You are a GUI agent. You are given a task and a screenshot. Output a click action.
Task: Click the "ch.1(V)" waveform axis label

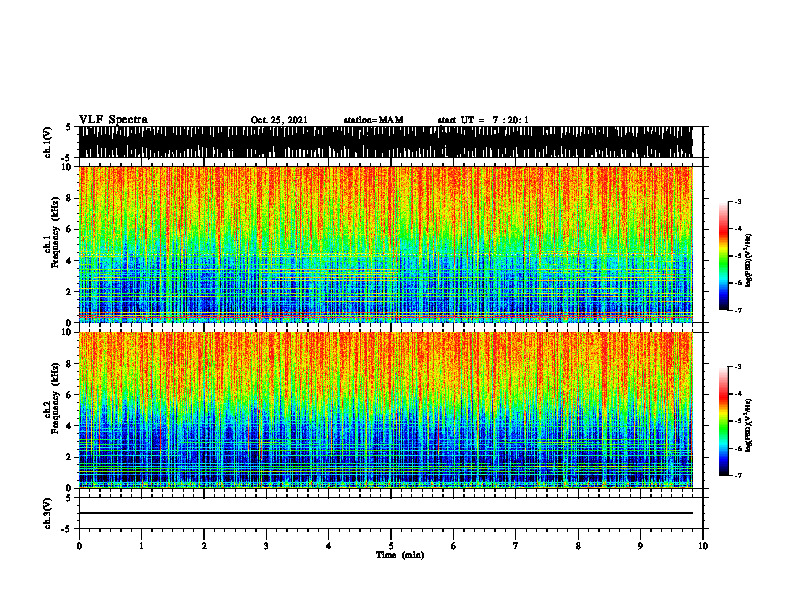pyautogui.click(x=48, y=142)
